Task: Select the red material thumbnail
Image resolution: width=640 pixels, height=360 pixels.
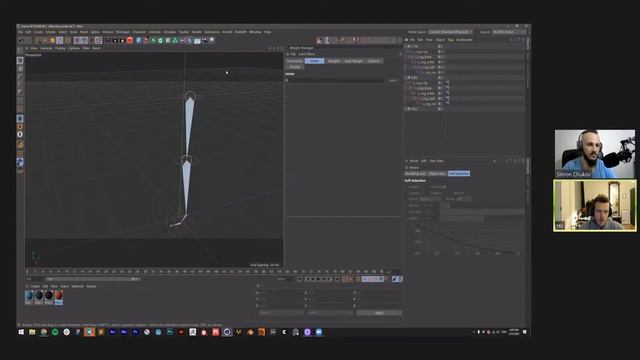Action: pyautogui.click(x=58, y=296)
